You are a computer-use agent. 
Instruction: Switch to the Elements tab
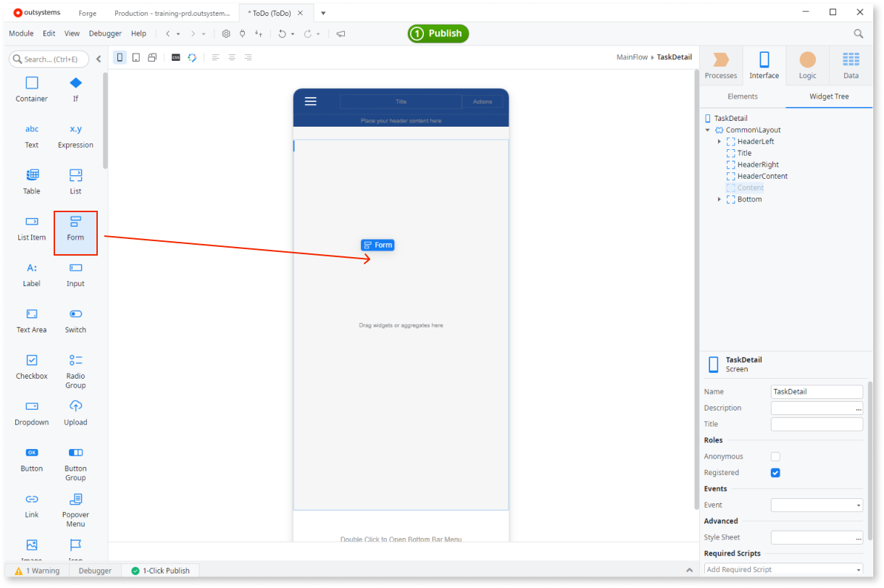coord(743,96)
